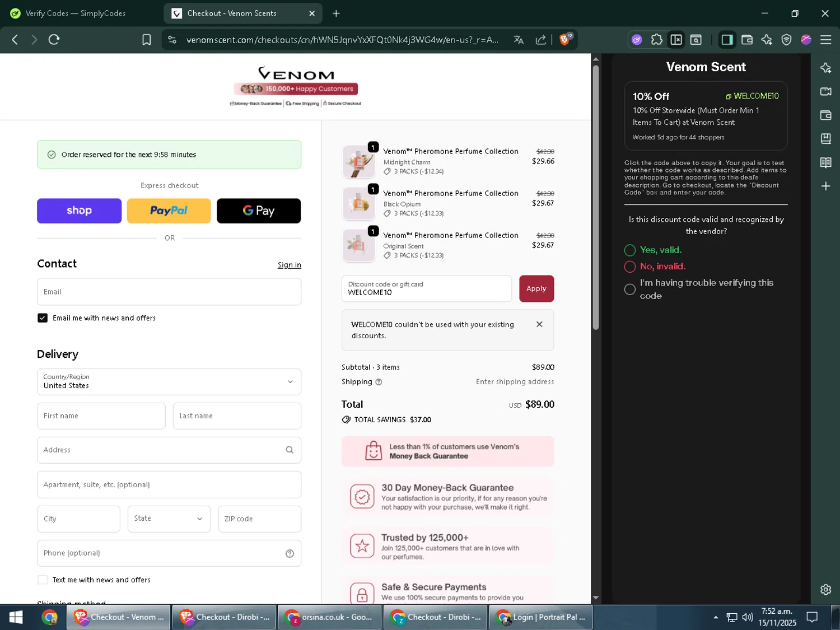This screenshot has height=630, width=840.
Task: Open sidebar reading list icon
Action: pos(825,162)
